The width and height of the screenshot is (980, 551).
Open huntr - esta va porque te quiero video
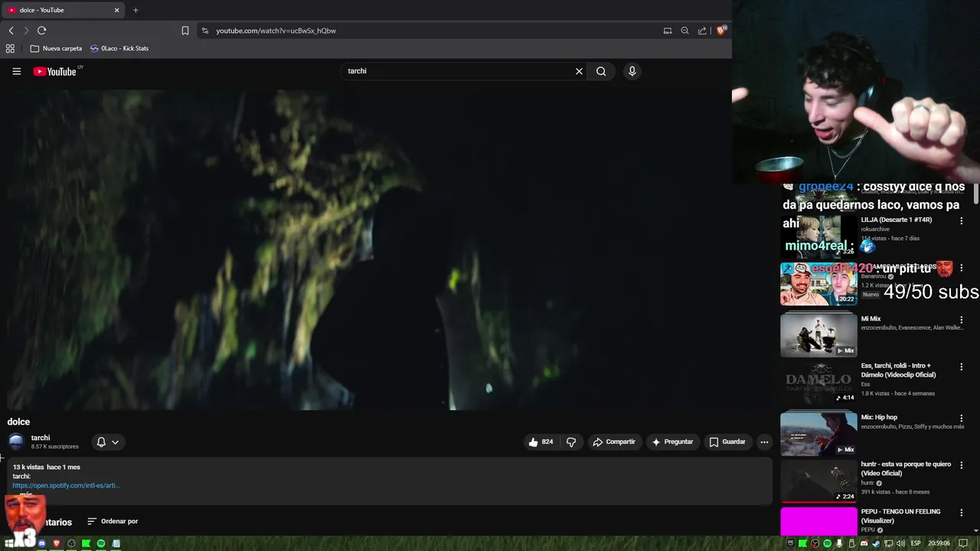click(906, 468)
